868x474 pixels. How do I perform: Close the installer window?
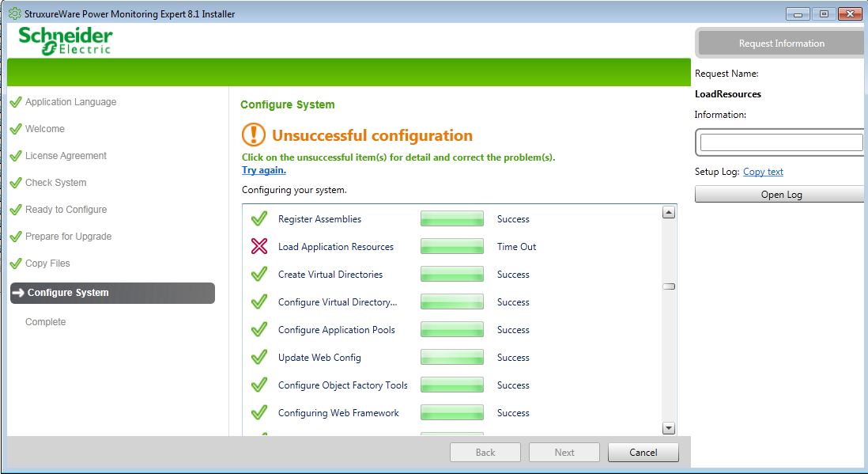pyautogui.click(x=850, y=14)
